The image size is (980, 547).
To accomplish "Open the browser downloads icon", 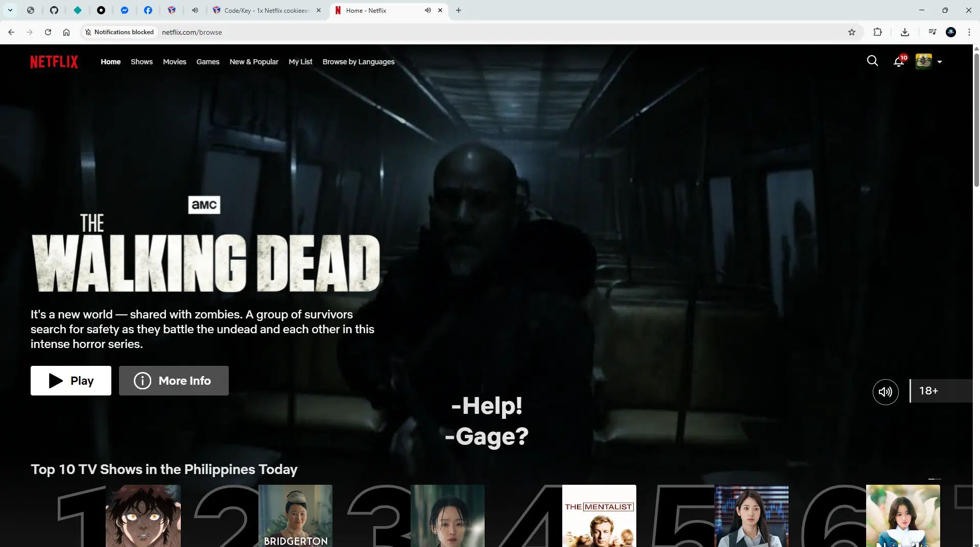I will tap(904, 32).
